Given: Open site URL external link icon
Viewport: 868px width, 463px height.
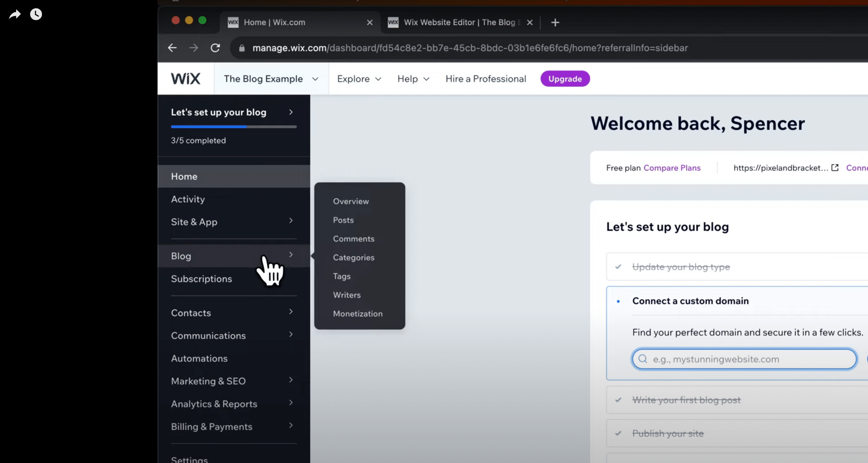Looking at the screenshot, I should pyautogui.click(x=835, y=168).
